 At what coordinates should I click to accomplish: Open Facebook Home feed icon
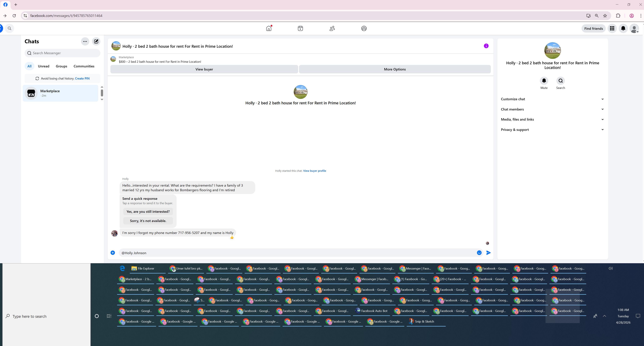coord(269,29)
